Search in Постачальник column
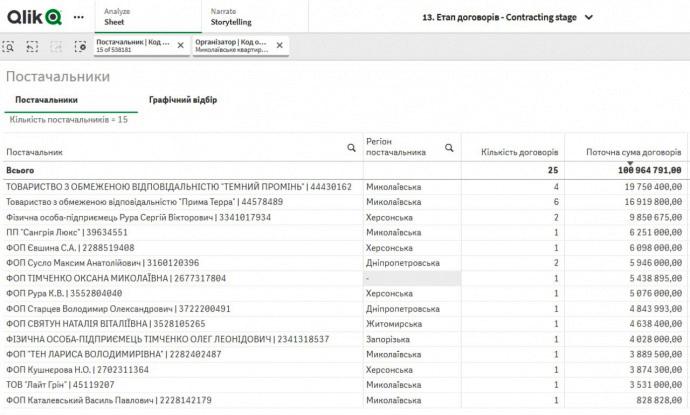Viewport: 690px width, 415px height. coord(351,148)
